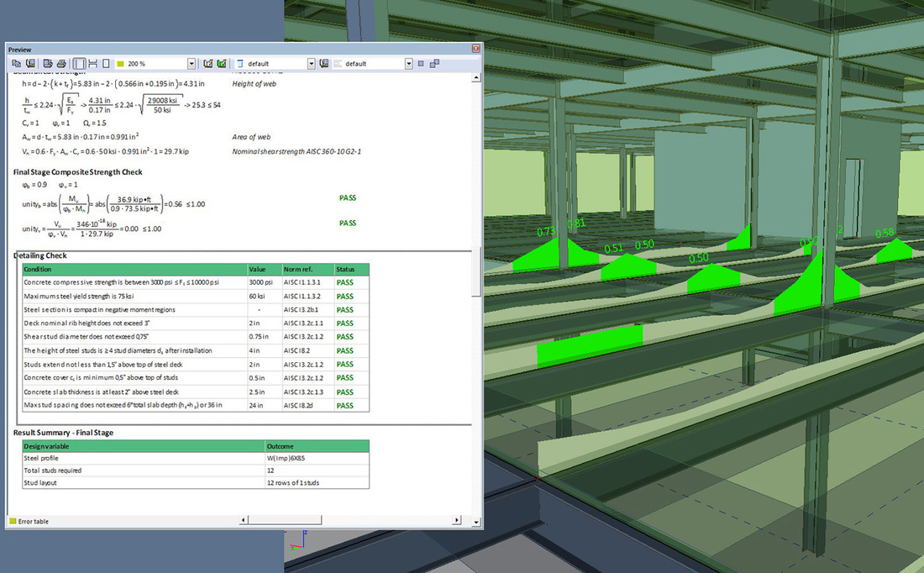Click the cascade windows icon in toolbar
This screenshot has width=924, height=573.
point(434,64)
